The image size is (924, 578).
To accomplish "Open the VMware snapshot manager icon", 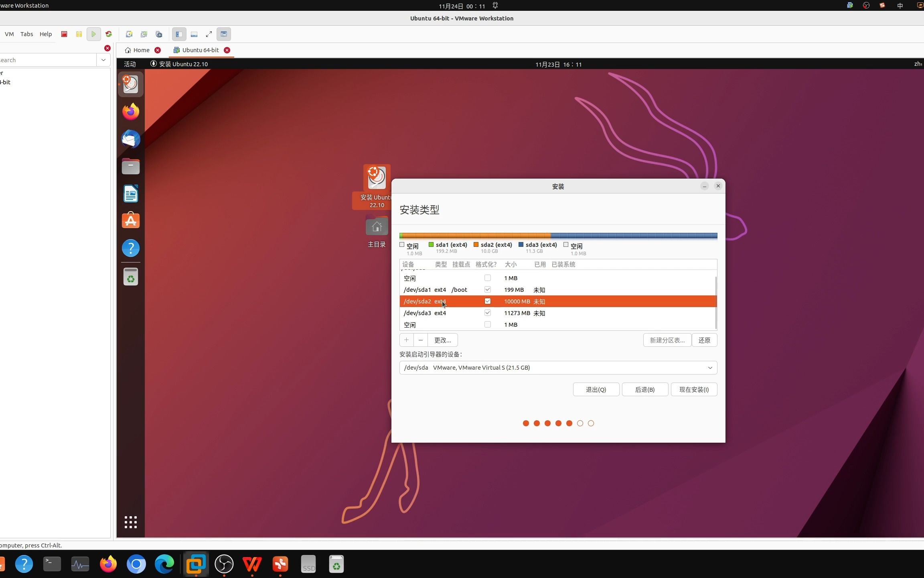I will 158,34.
